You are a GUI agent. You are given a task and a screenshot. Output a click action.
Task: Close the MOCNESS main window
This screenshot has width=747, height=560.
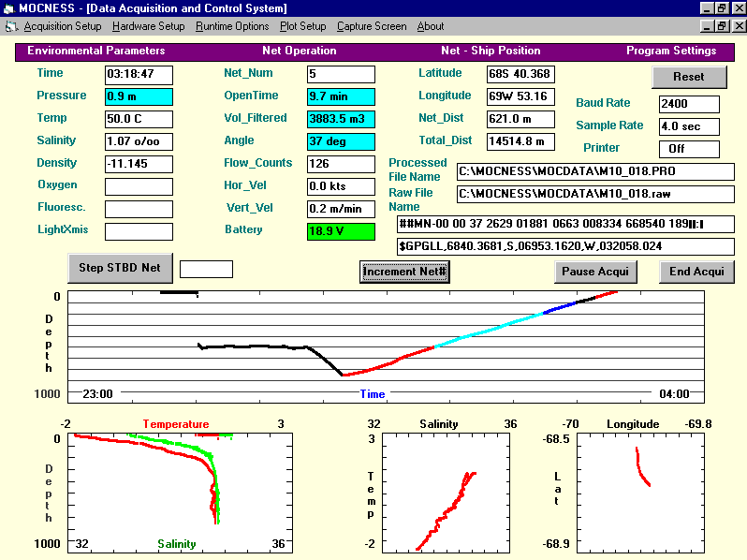(739, 8)
